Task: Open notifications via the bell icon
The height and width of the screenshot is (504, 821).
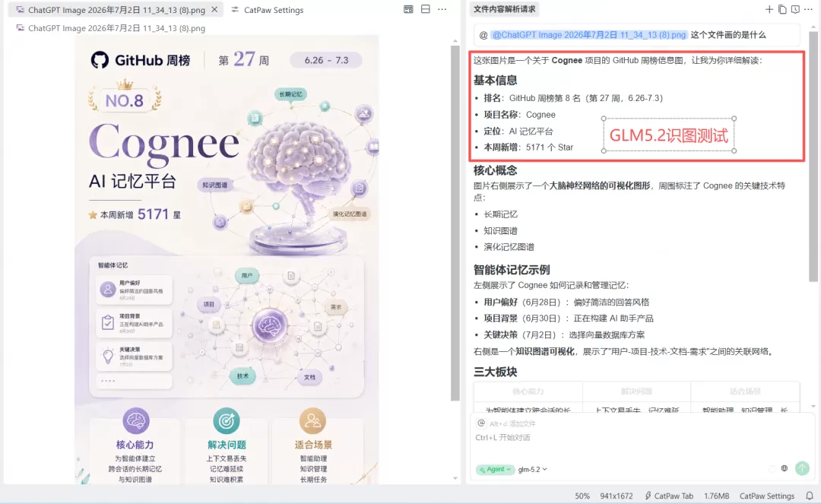Action: point(810,496)
